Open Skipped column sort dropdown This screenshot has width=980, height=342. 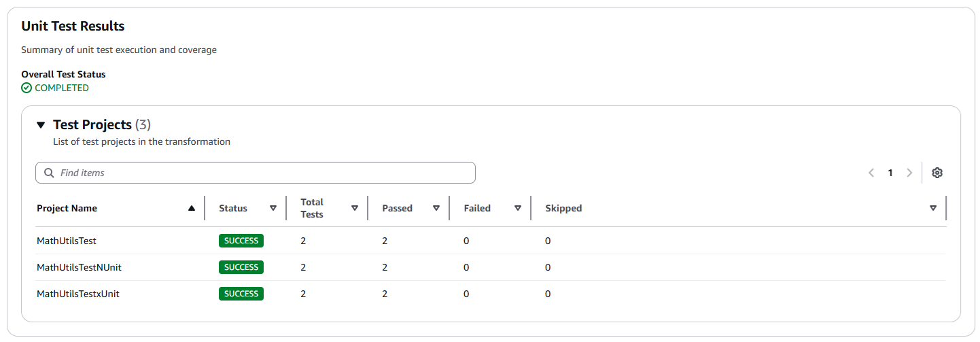933,209
